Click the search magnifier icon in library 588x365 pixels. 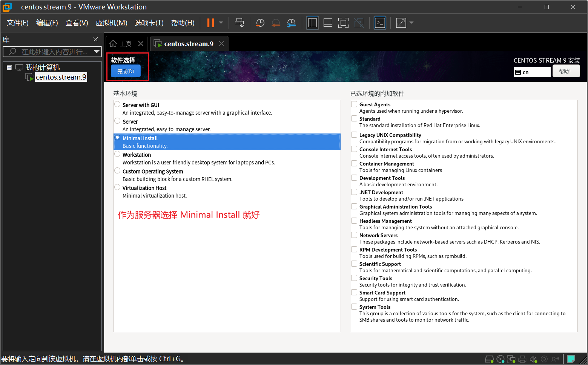12,52
